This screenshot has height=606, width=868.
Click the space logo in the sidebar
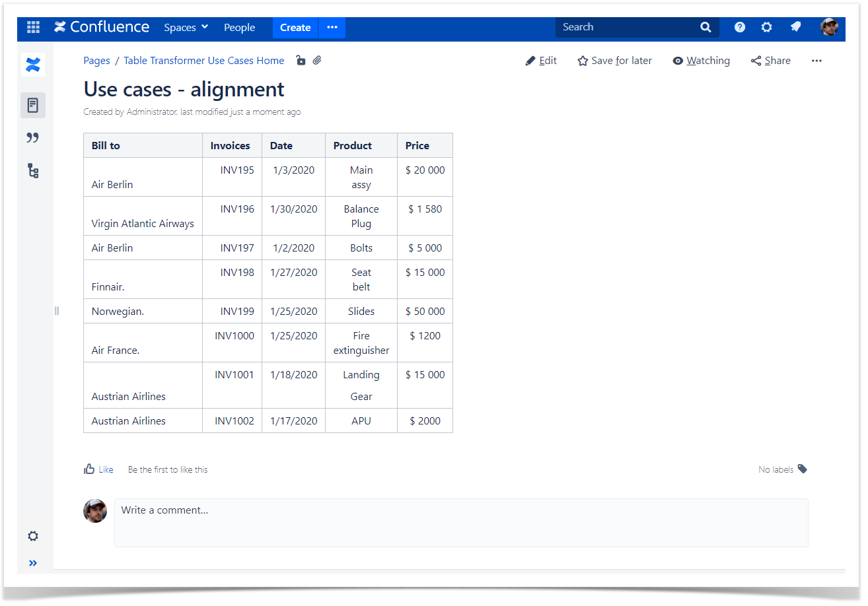(33, 65)
